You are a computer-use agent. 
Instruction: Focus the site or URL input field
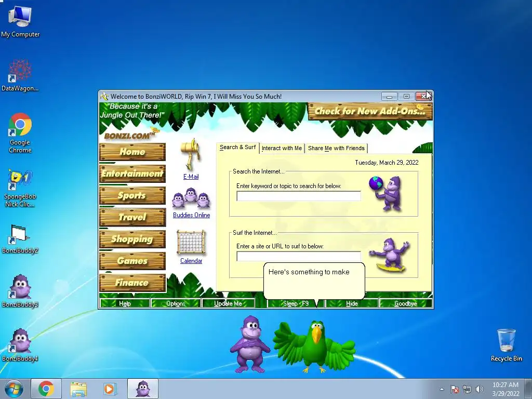299,257
